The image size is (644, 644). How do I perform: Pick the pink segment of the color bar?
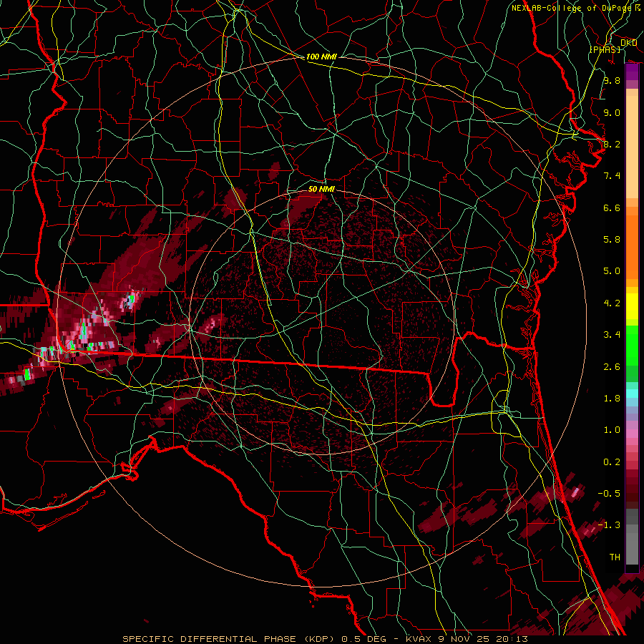point(632,434)
